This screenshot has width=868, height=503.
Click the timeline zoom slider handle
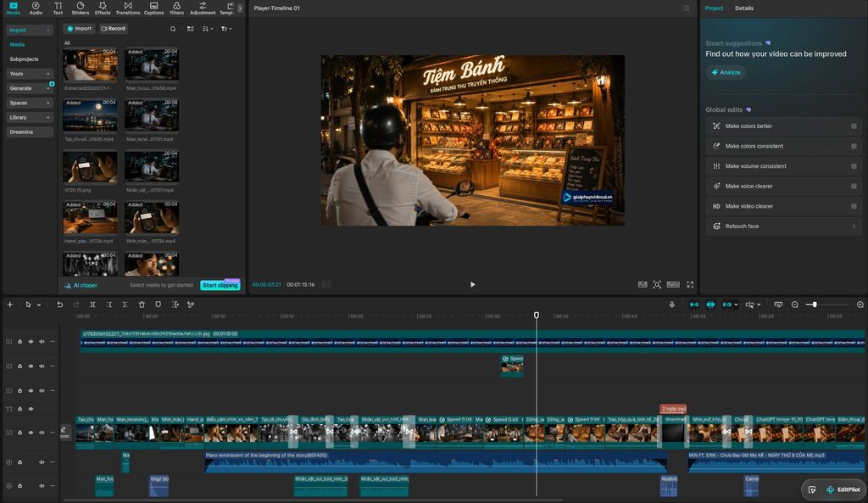(815, 305)
